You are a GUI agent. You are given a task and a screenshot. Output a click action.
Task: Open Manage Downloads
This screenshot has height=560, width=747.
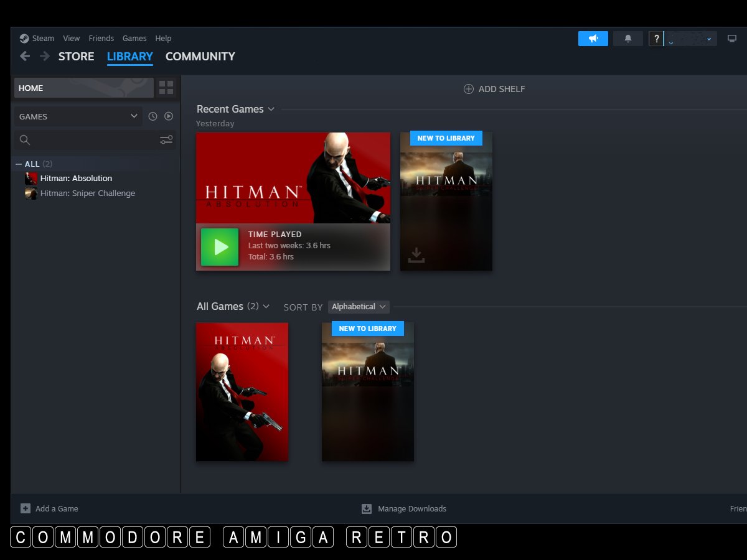tap(404, 508)
